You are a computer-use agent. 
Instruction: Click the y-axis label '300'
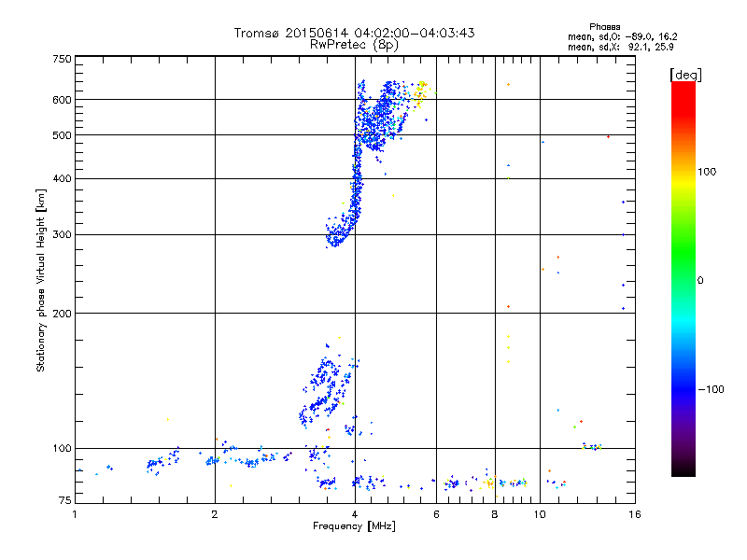(x=62, y=234)
